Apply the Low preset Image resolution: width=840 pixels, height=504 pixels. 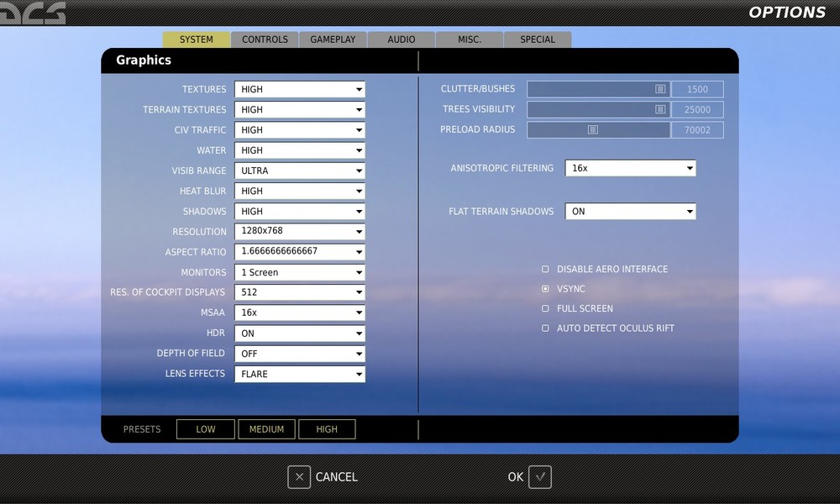[x=206, y=429]
